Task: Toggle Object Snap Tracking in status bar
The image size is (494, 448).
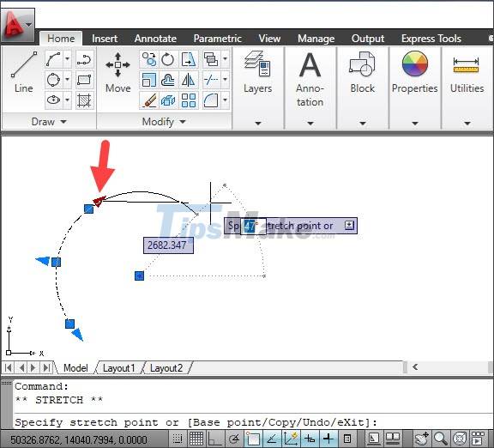Action: tap(272, 439)
